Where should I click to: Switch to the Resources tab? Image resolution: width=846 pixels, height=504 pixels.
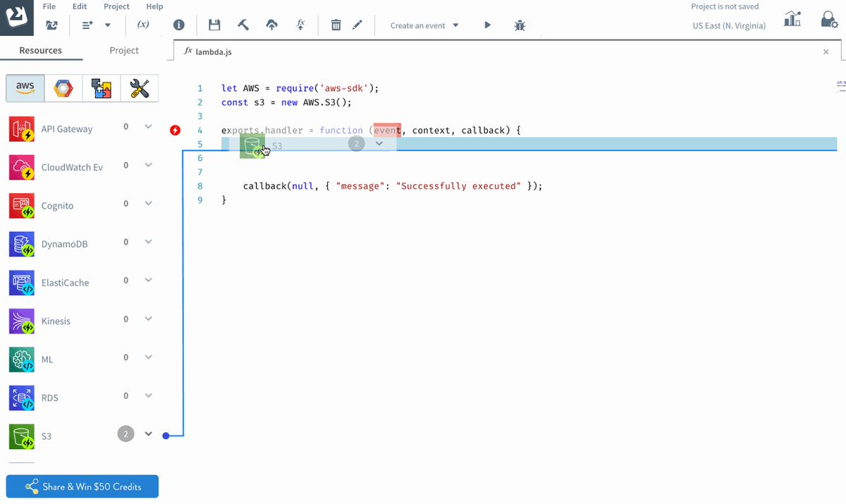(40, 51)
